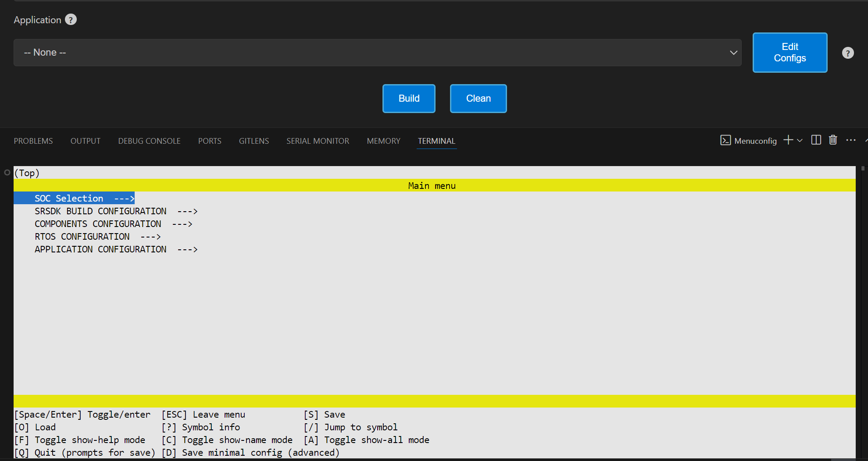Click the help icon beside Edit Configs
Viewport: 868px width, 461px height.
coord(848,53)
